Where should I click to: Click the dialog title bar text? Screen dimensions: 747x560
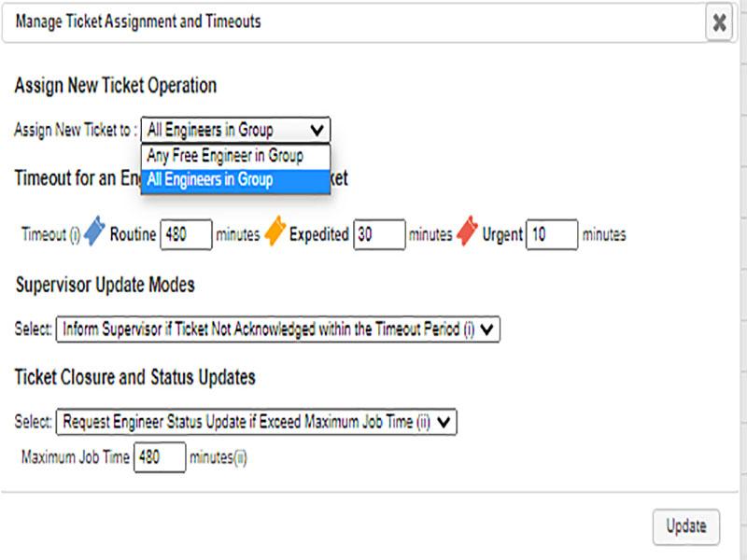coord(138,21)
